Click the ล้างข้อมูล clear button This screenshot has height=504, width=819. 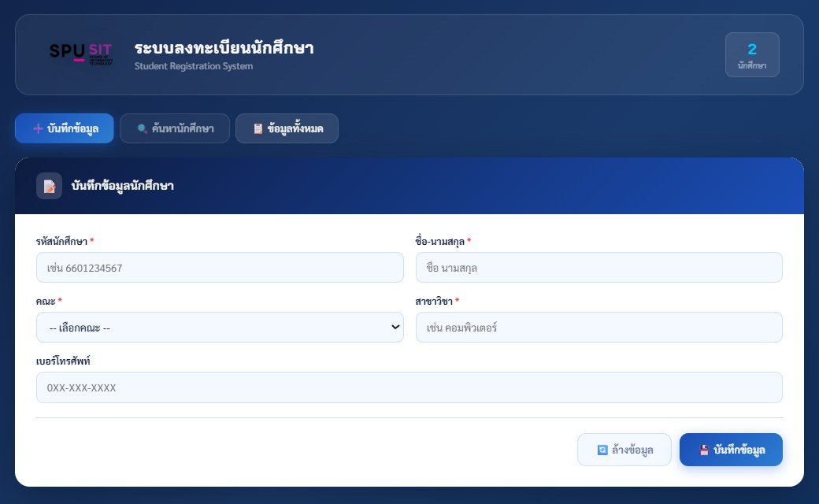tap(624, 450)
